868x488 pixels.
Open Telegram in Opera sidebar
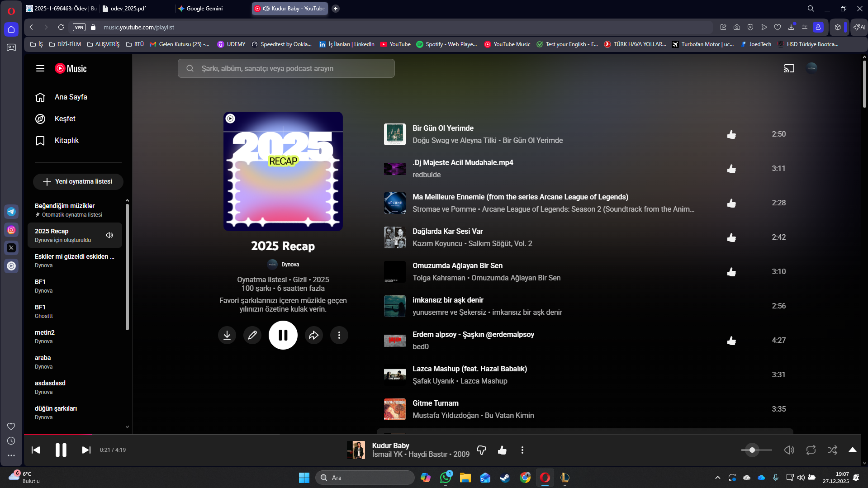11,212
